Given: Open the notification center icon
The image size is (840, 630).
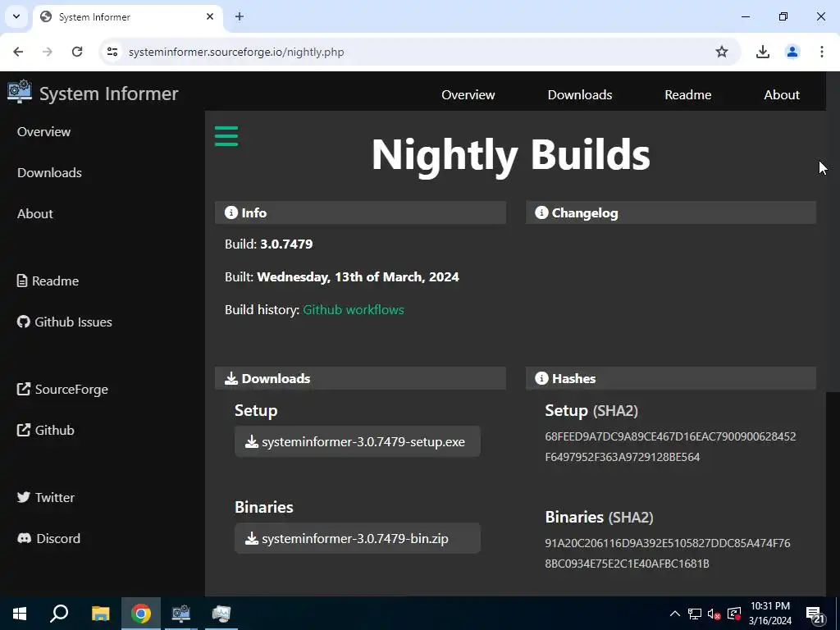Looking at the screenshot, I should tap(815, 614).
